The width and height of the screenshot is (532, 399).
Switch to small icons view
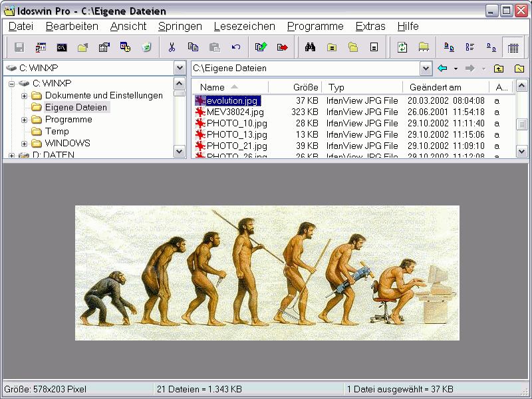click(491, 47)
